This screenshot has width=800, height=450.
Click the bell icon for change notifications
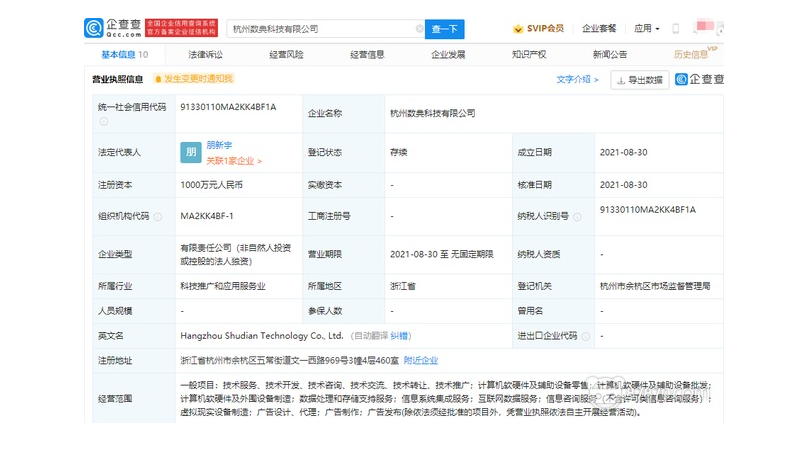[158, 79]
